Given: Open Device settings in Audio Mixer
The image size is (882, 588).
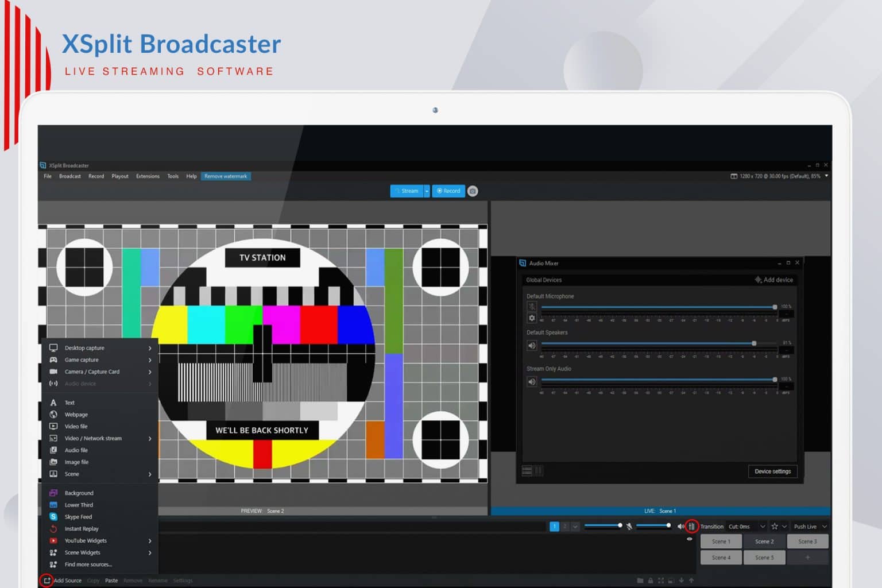Looking at the screenshot, I should 772,471.
